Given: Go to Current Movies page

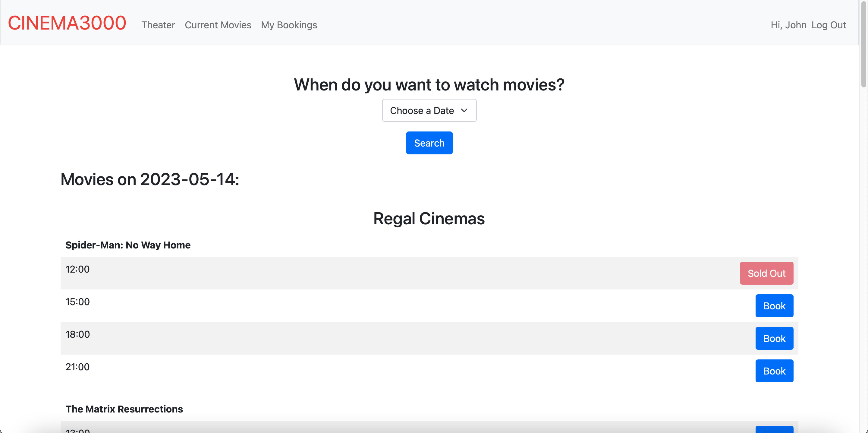Looking at the screenshot, I should (218, 25).
